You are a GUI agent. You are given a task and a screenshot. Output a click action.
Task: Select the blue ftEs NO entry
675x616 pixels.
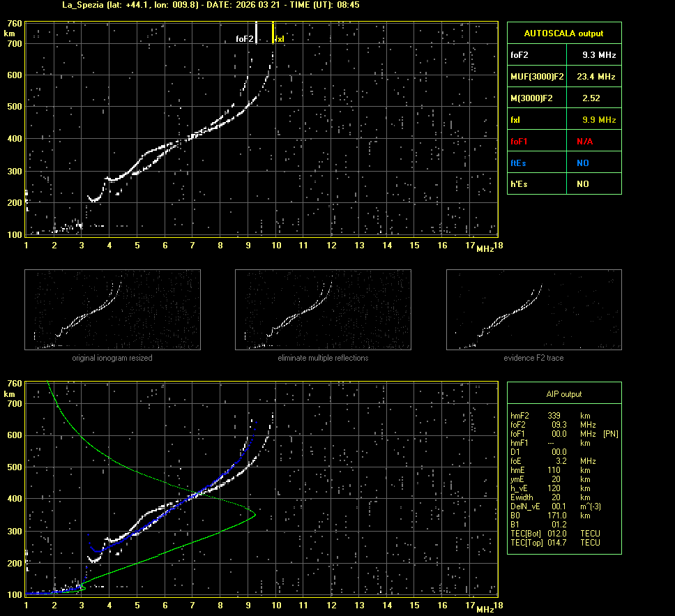(x=582, y=163)
